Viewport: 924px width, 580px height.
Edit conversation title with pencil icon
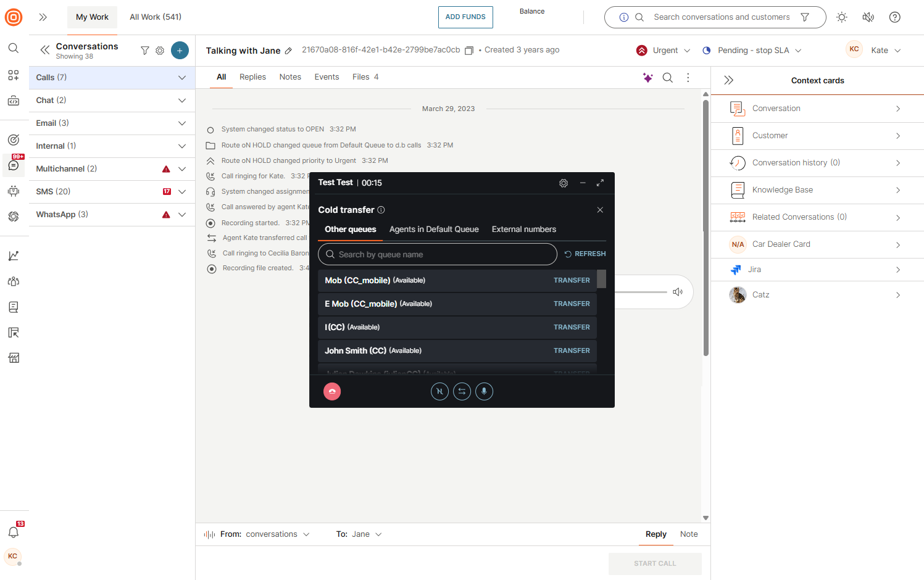288,51
